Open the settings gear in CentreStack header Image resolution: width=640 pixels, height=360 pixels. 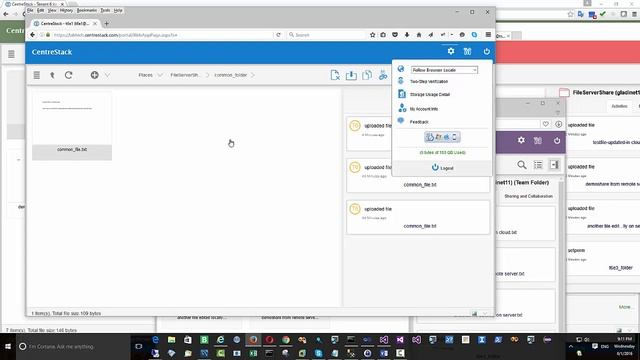click(x=451, y=51)
